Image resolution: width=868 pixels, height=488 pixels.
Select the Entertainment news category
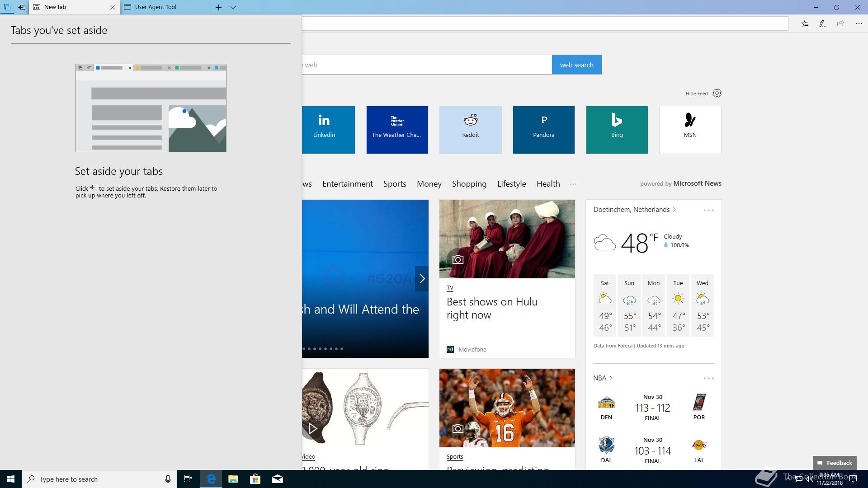coord(347,184)
